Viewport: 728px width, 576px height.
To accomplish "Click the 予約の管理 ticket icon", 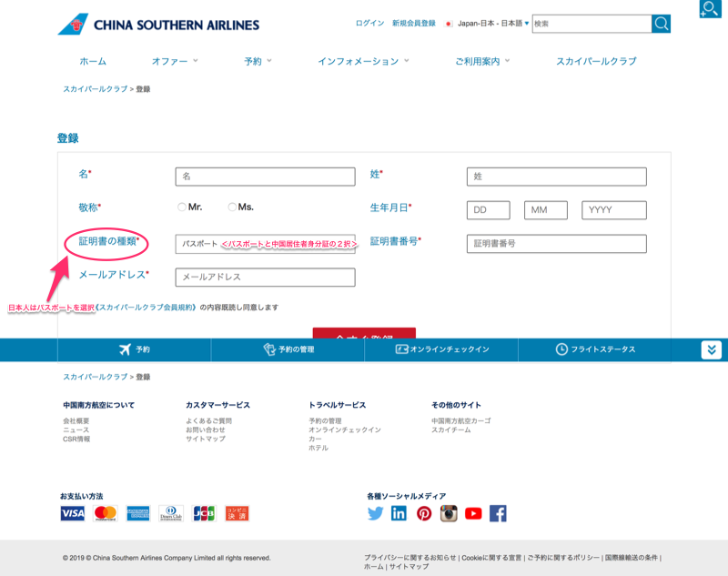I will pyautogui.click(x=269, y=349).
